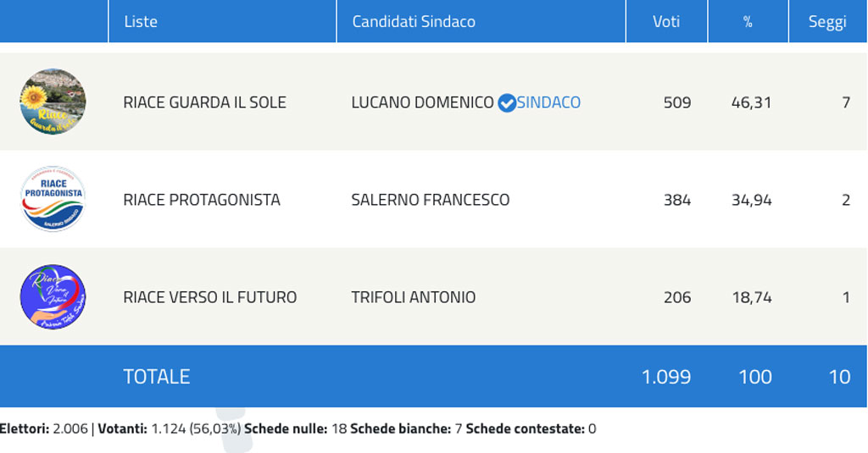Viewport: 868px width, 453px height.
Task: Click the Riace Guarda il Sole sunflower logo
Action: pos(53,102)
